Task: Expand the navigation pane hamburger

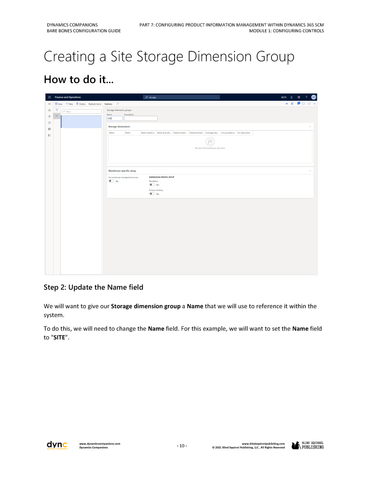Action: tap(49, 104)
